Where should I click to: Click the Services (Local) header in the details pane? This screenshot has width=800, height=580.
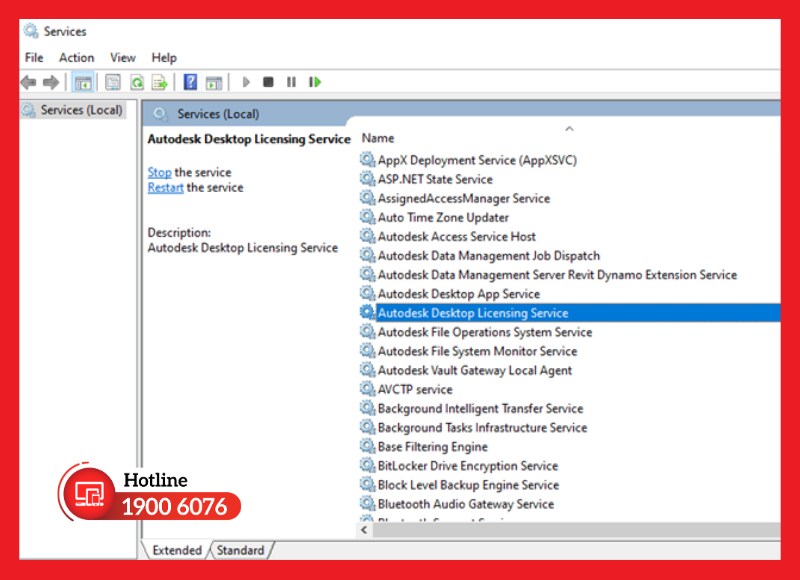[x=218, y=114]
